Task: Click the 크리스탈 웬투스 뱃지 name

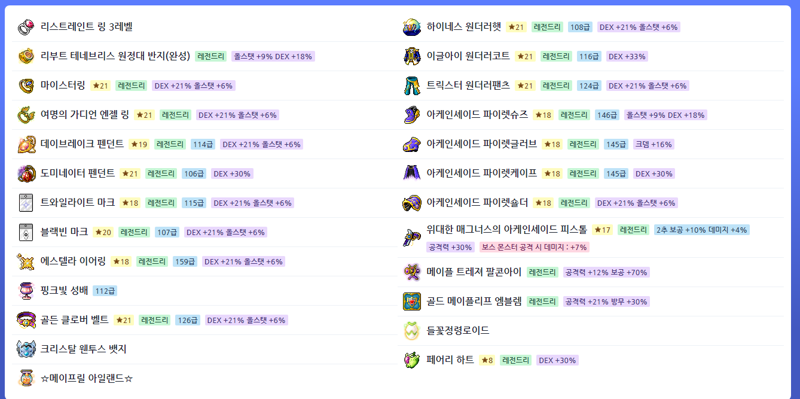Action: pyautogui.click(x=83, y=349)
